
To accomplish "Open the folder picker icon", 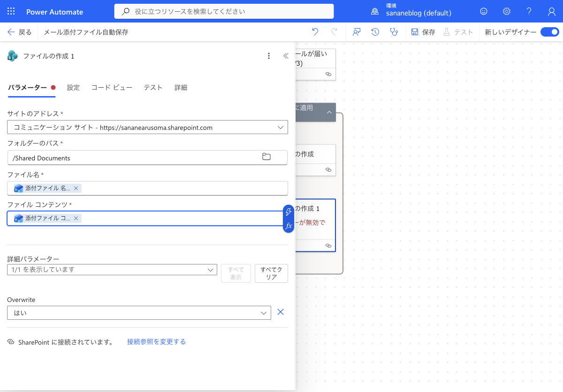I will pyautogui.click(x=266, y=157).
